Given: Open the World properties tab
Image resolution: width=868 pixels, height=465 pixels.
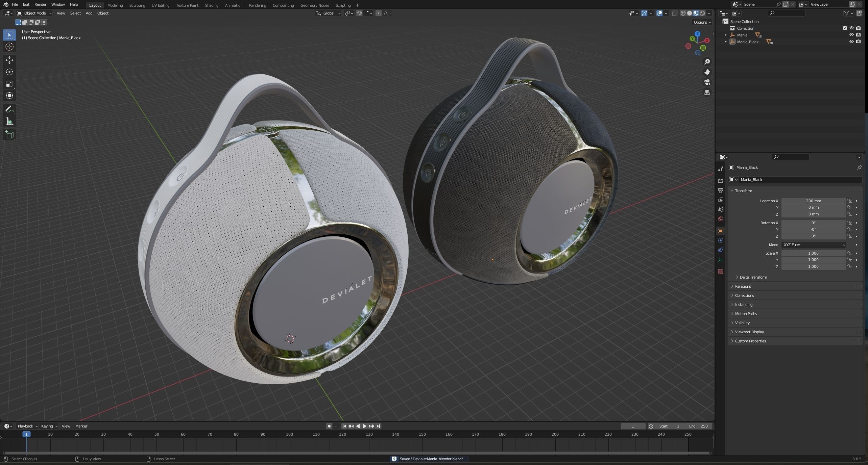Looking at the screenshot, I should [x=720, y=219].
